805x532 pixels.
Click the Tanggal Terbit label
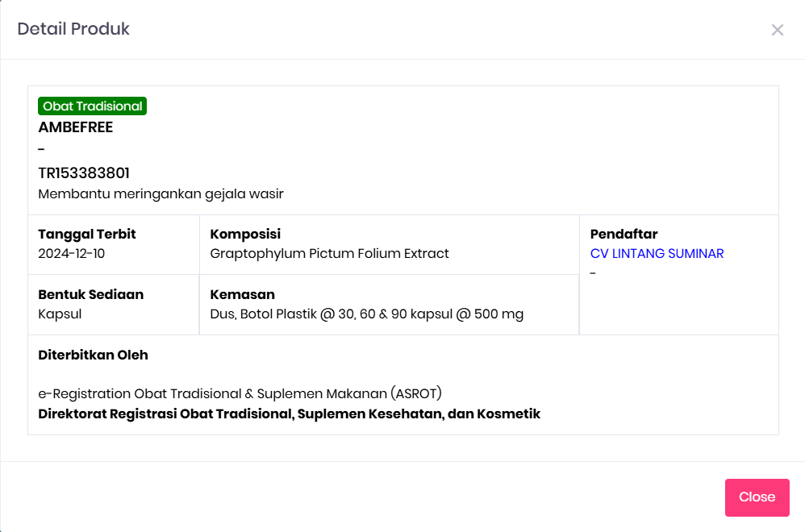[87, 235]
